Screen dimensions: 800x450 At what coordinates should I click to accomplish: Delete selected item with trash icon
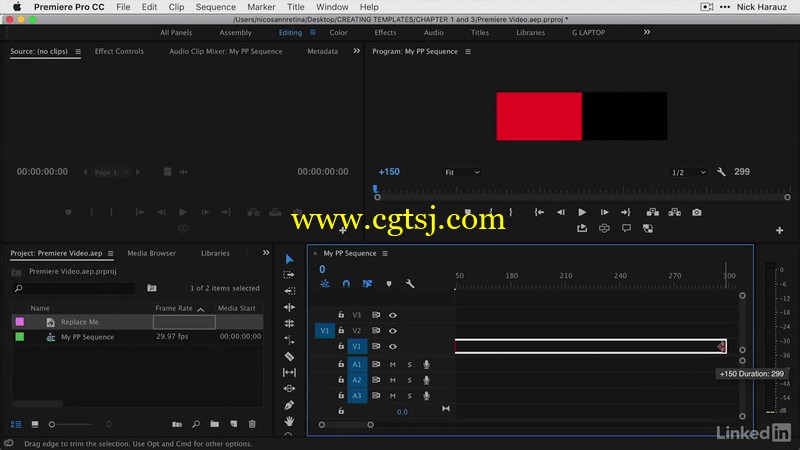click(x=252, y=424)
